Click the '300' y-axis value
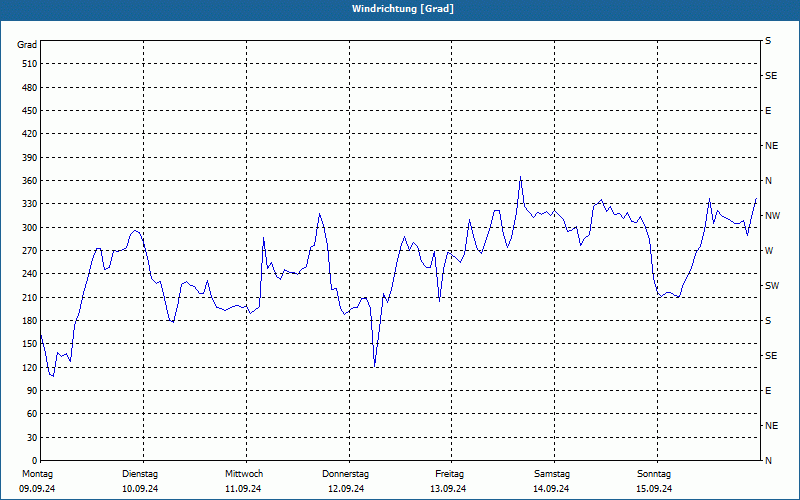 tap(30, 228)
